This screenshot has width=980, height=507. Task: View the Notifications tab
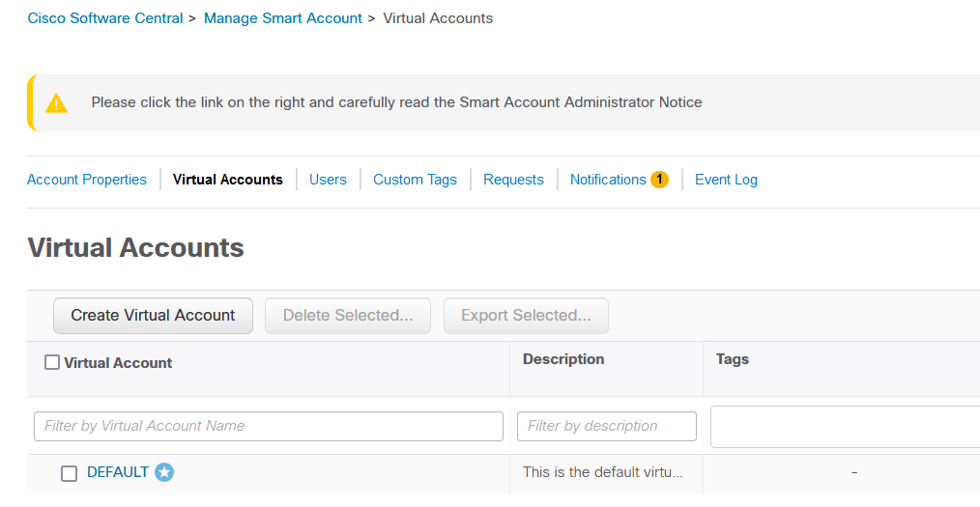(608, 180)
